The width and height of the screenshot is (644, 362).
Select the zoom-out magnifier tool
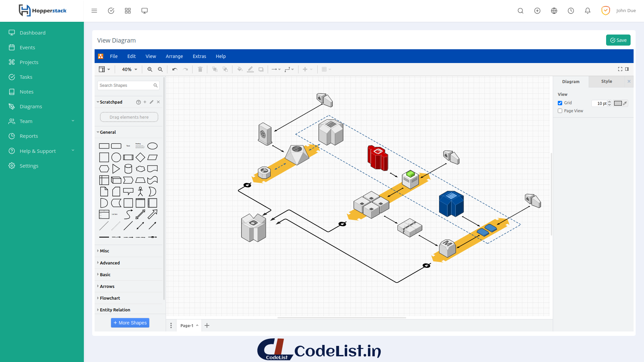(x=160, y=69)
